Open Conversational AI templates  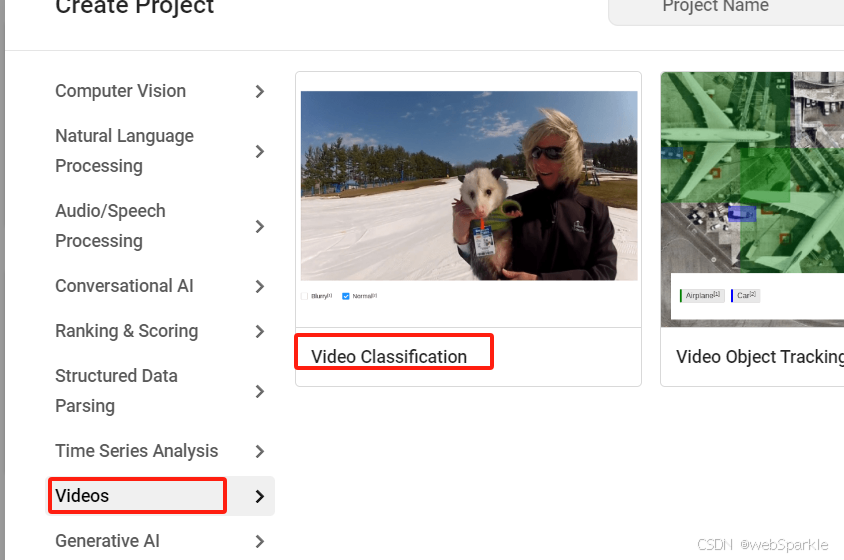tap(124, 286)
